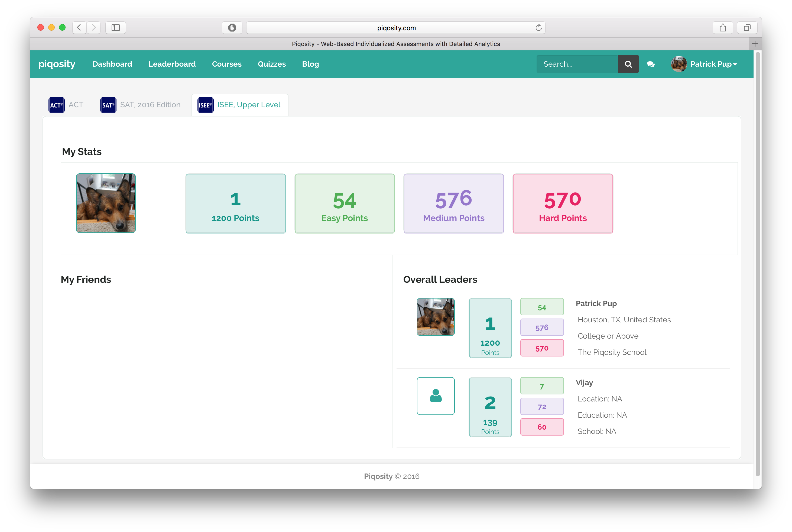792x532 pixels.
Task: Click in the Search input field
Action: (x=577, y=64)
